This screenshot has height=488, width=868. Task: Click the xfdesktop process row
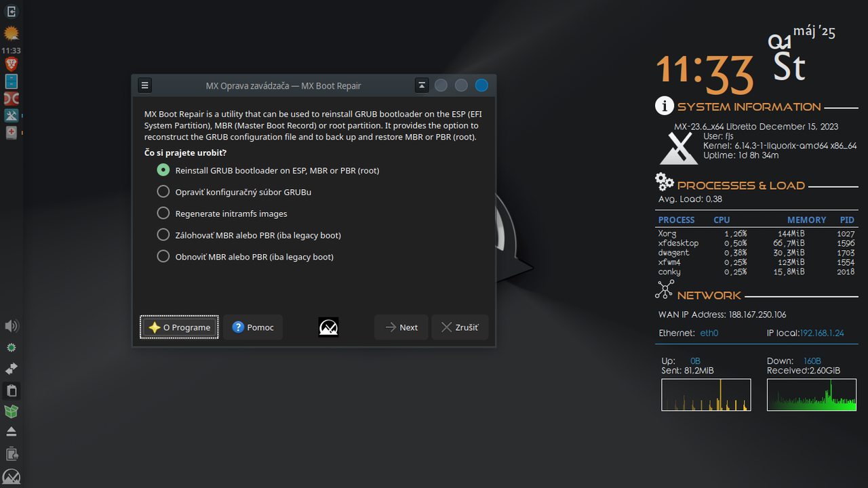point(757,243)
